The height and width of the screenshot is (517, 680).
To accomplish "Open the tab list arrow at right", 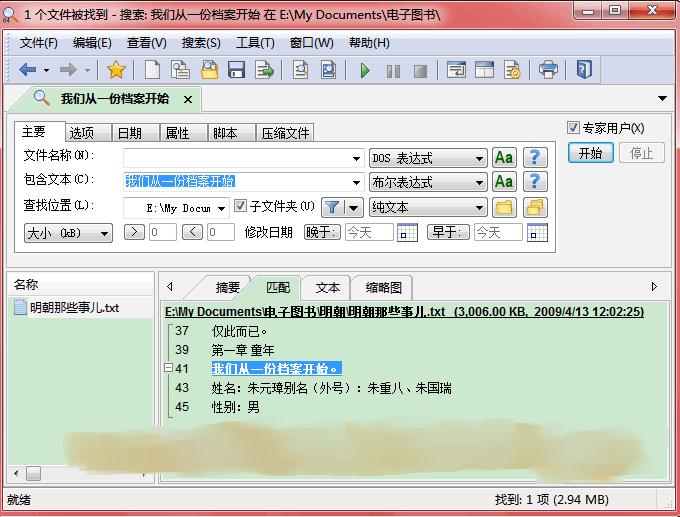I will (x=662, y=98).
